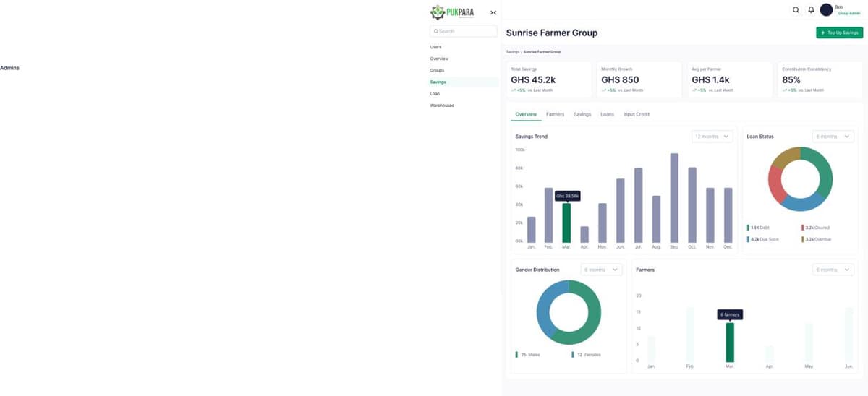Open notifications bell
This screenshot has height=396, width=868.
811,10
